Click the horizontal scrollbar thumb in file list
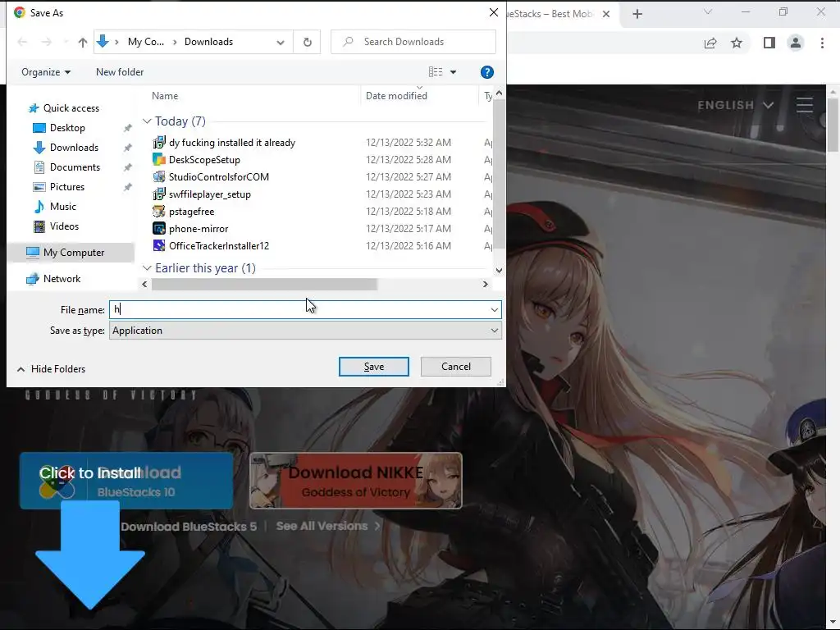840x630 pixels. [x=265, y=285]
